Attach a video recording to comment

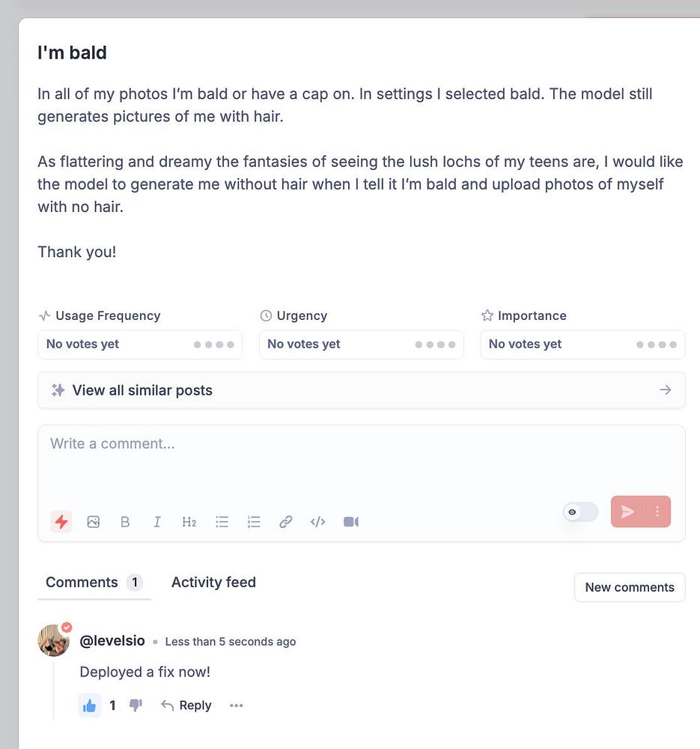click(351, 522)
